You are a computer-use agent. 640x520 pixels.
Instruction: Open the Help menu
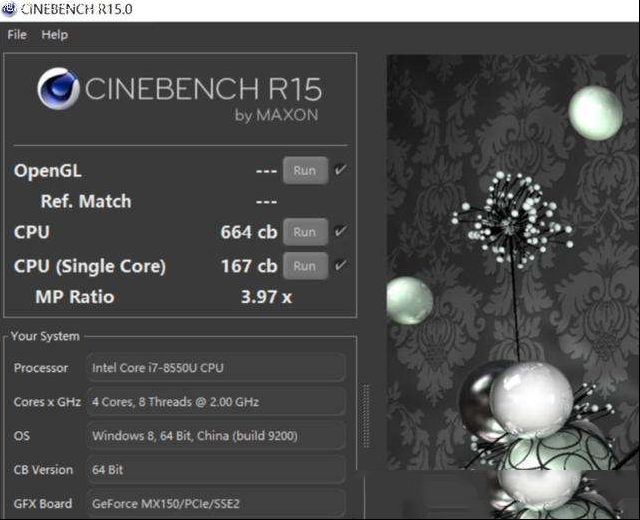[55, 35]
